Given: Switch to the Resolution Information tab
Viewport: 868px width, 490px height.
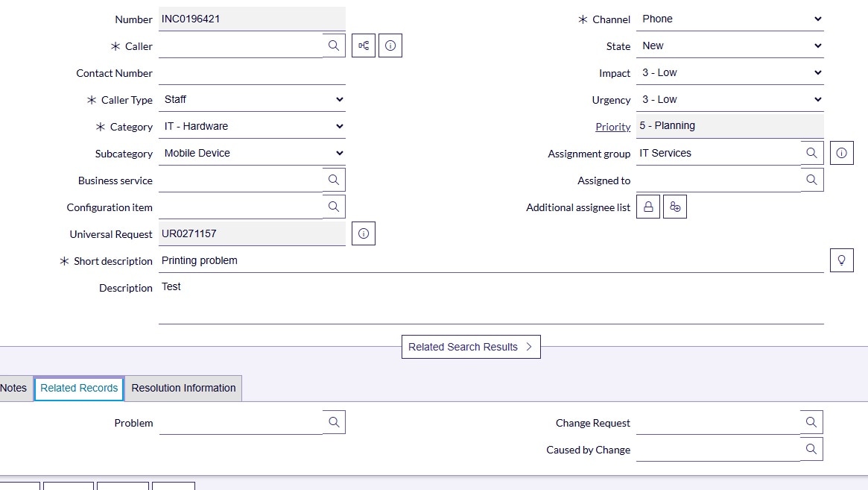Looking at the screenshot, I should (x=183, y=388).
